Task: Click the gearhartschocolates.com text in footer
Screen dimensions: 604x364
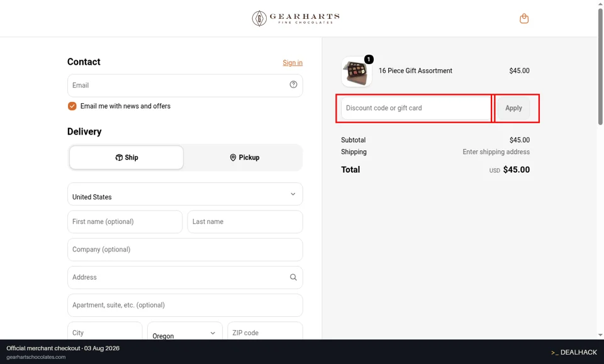Action: tap(36, 357)
